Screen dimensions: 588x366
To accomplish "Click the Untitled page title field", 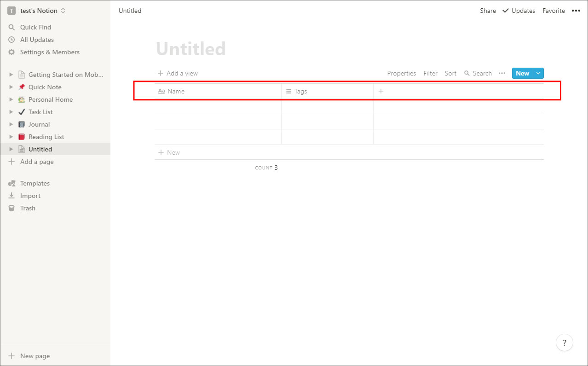I will (x=191, y=49).
